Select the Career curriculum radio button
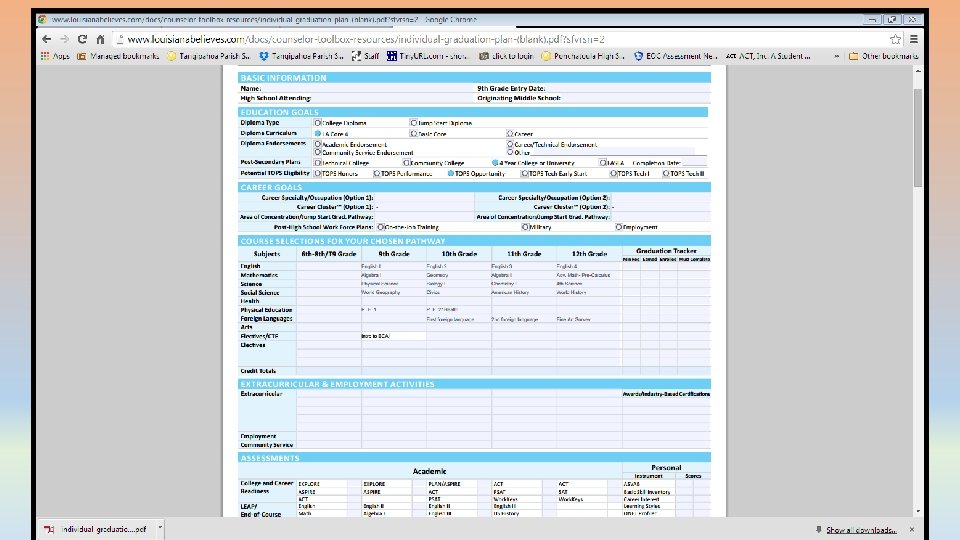Viewport: 960px width, 540px height. [x=510, y=133]
